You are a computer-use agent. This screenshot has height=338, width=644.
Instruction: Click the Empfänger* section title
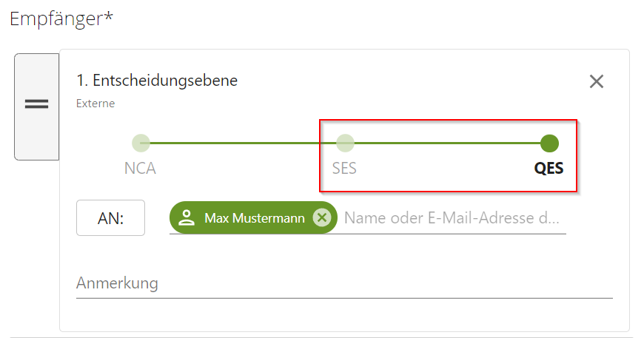[x=61, y=18]
